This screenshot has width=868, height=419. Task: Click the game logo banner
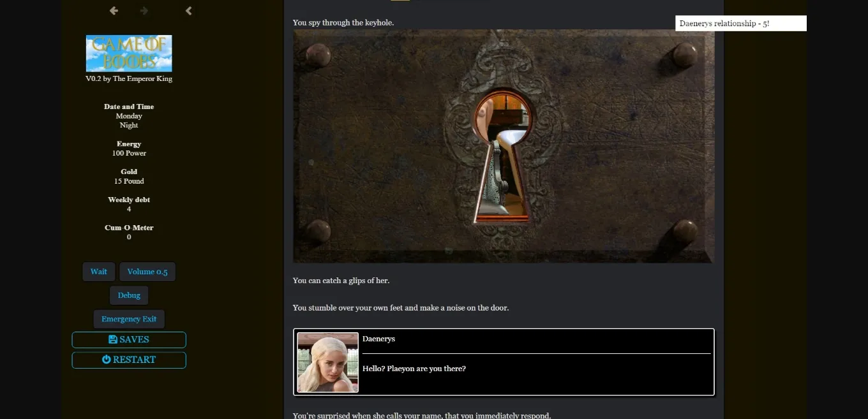(129, 53)
